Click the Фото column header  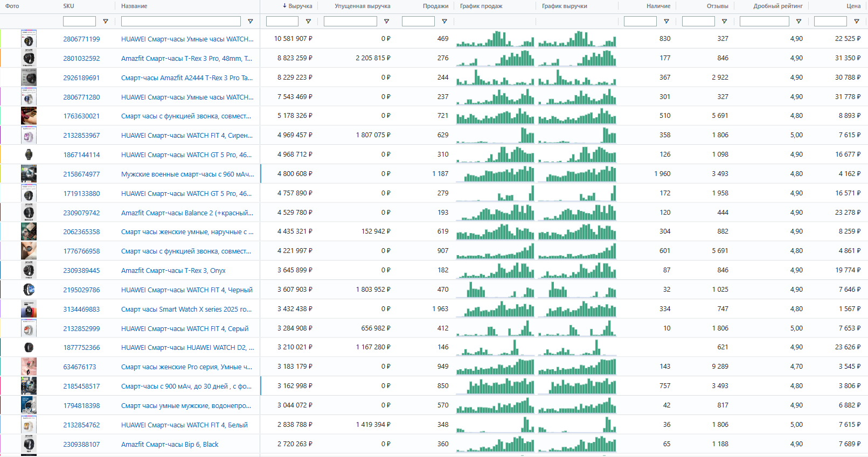12,6
